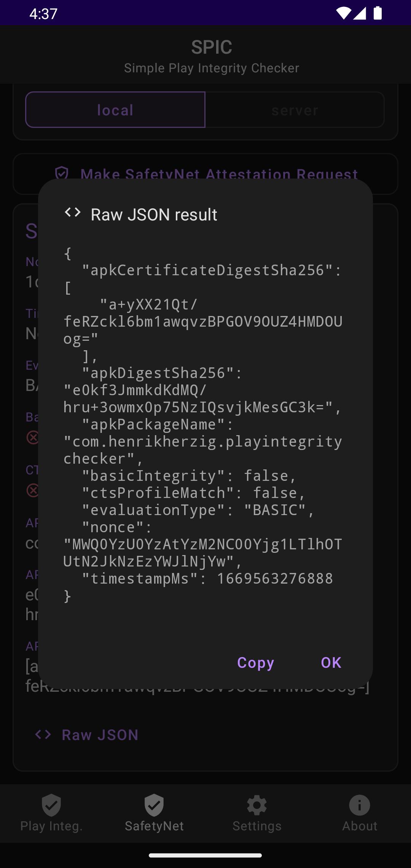The width and height of the screenshot is (411, 868).
Task: Select the SafetyNet bottom tab
Action: click(x=154, y=813)
